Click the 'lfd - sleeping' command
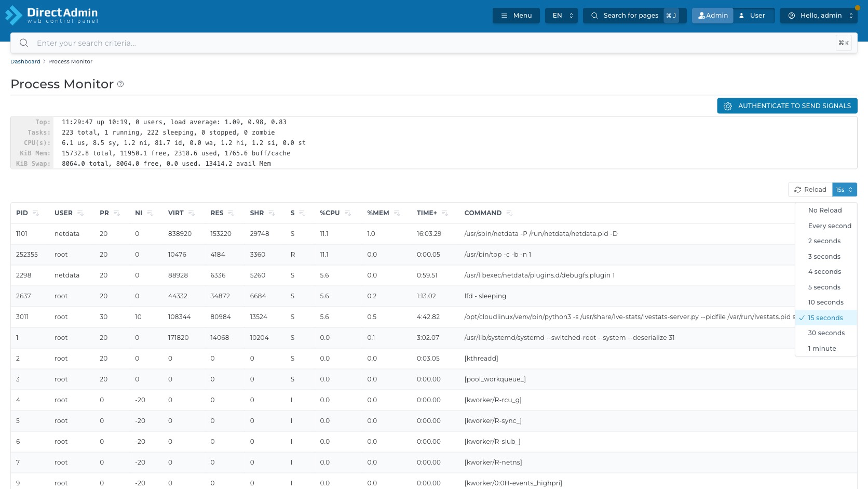This screenshot has width=868, height=489. (x=485, y=296)
